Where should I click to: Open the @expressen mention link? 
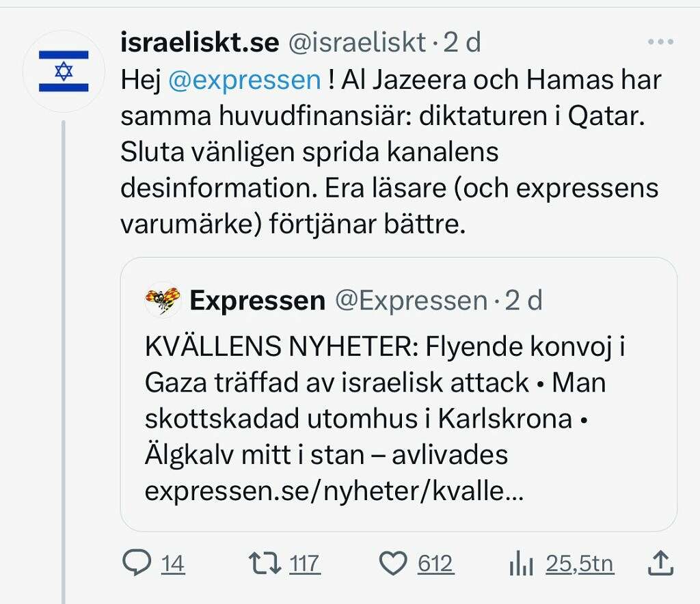click(x=245, y=81)
